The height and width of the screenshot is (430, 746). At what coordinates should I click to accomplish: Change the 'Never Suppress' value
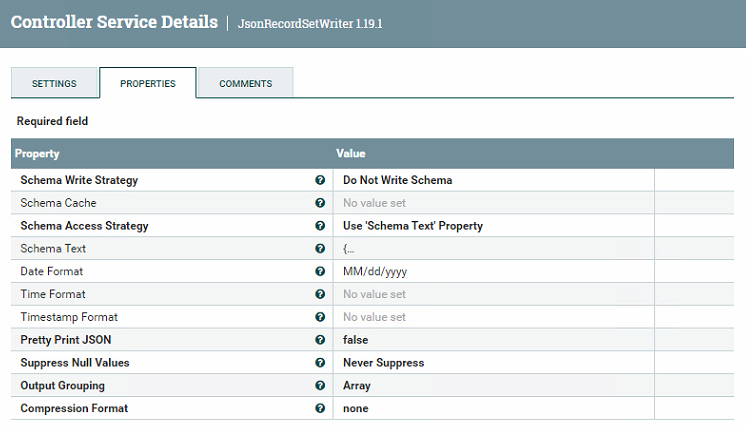[x=383, y=363]
